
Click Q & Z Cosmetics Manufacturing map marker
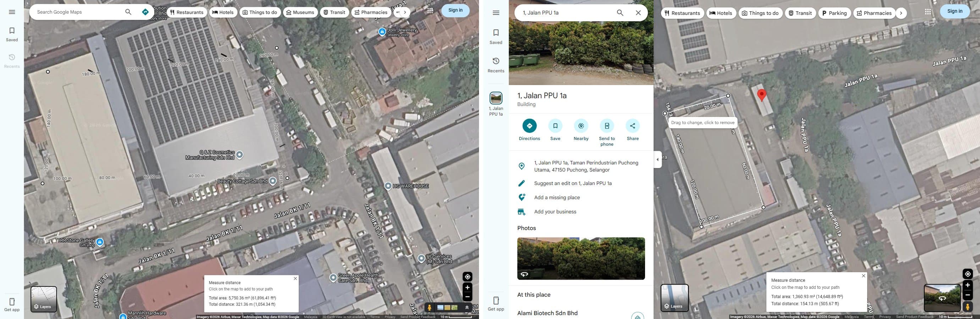click(239, 155)
